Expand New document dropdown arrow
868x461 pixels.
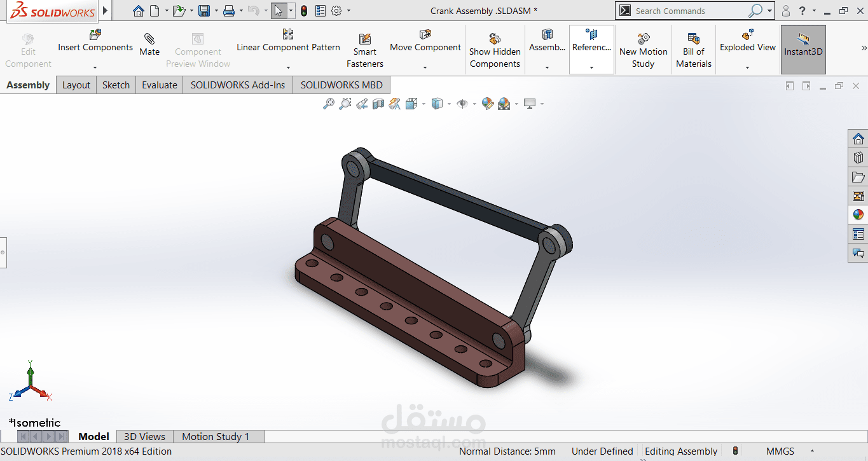coord(167,11)
